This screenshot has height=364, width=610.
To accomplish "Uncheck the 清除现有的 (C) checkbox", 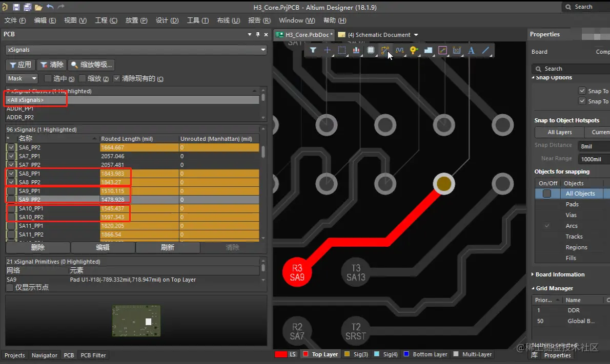I will pyautogui.click(x=116, y=78).
